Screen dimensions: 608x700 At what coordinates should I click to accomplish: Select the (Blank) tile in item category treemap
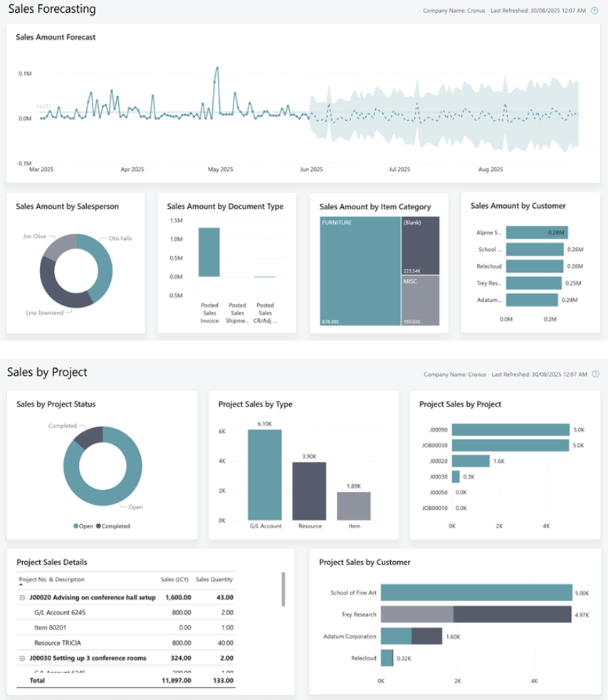point(420,244)
